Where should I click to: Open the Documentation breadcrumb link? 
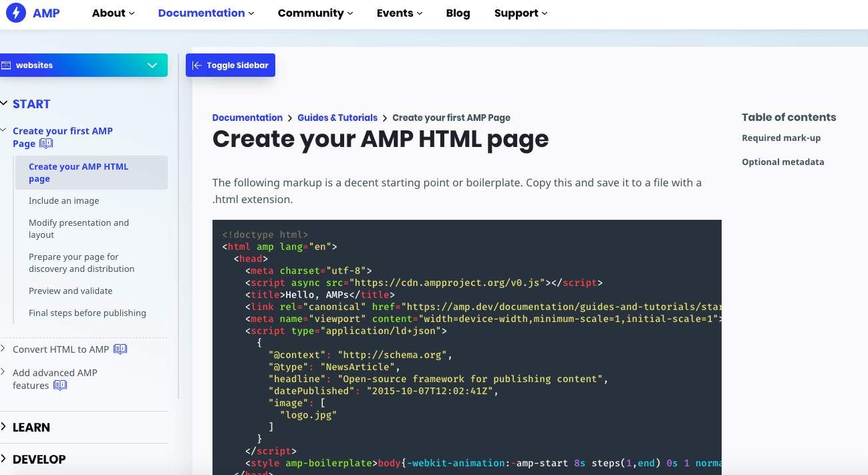click(x=247, y=118)
